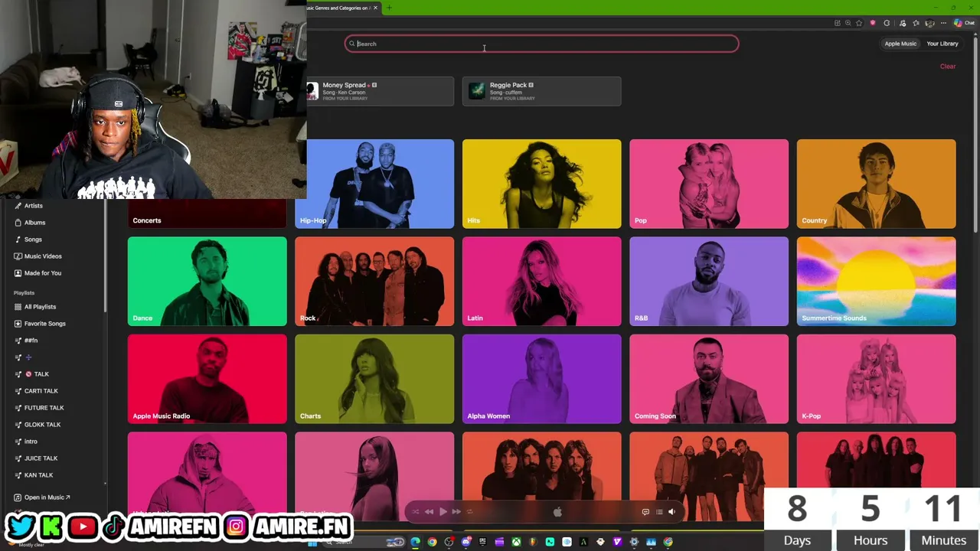Focus the Apple Music search field
Screen dimensions: 980x551
(542, 44)
